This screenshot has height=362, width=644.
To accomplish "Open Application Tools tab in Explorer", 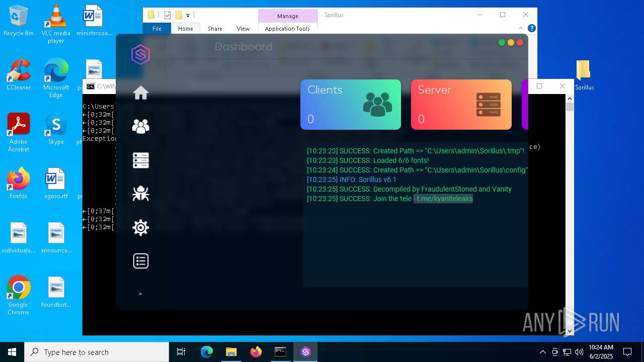I will coord(287,29).
